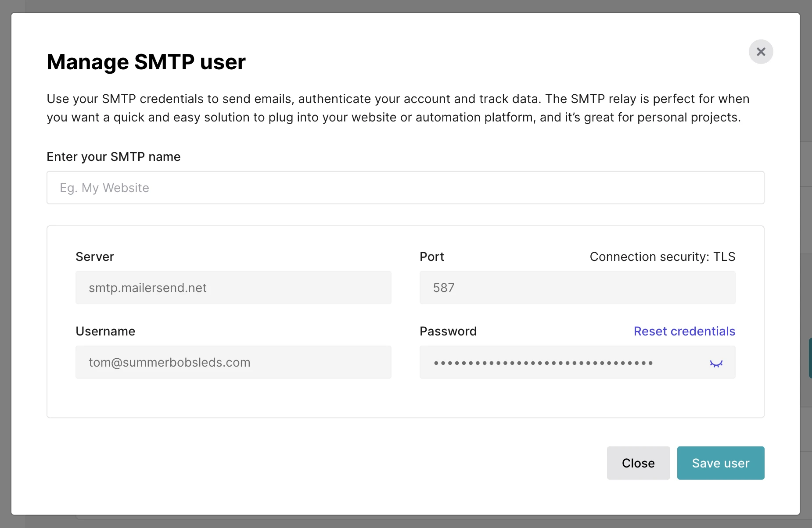Click the SMTP credentials description paragraph
The height and width of the screenshot is (528, 812).
click(x=398, y=108)
